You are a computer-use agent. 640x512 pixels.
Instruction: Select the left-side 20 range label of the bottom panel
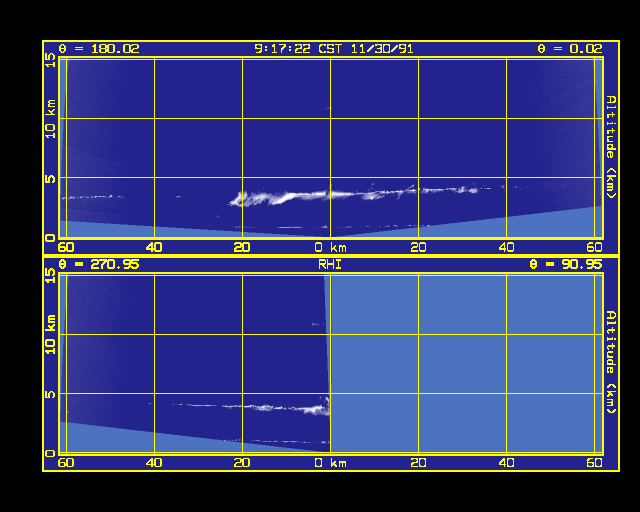242,463
